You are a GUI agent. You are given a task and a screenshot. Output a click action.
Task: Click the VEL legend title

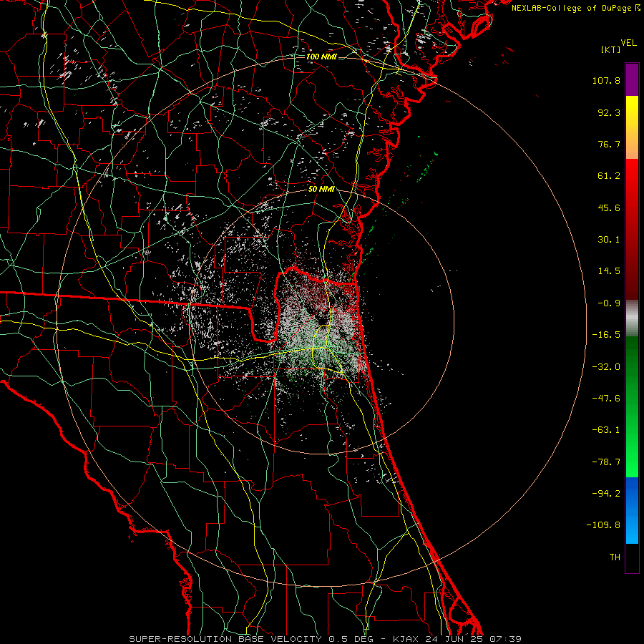pos(628,43)
